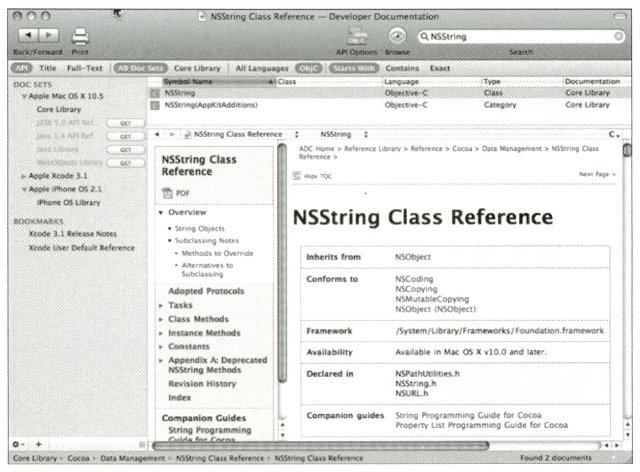Select the Full-Text search tab
This screenshot has height=472, width=640.
[86, 67]
